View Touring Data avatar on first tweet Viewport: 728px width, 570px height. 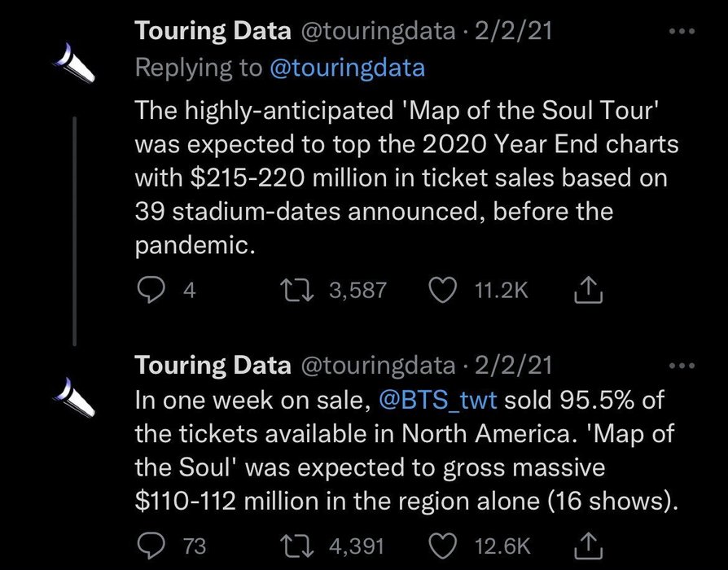[73, 64]
